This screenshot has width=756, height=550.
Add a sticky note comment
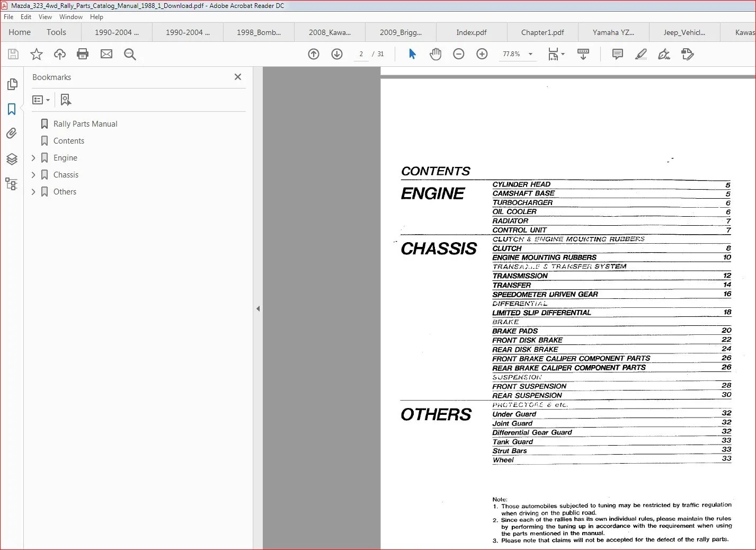pyautogui.click(x=617, y=54)
